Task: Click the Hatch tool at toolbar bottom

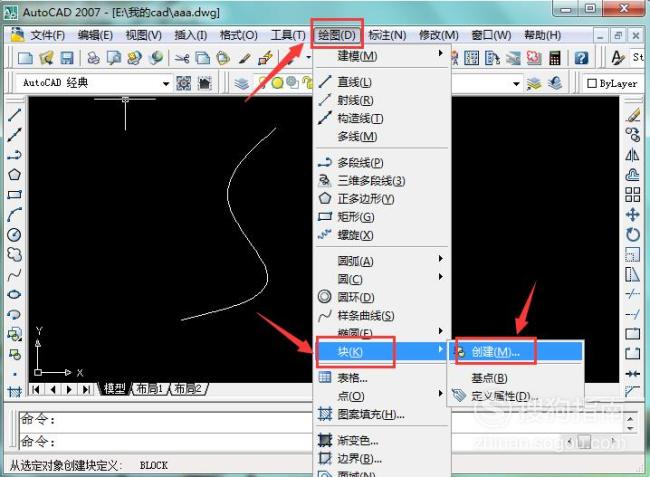Action: pyautogui.click(x=15, y=391)
